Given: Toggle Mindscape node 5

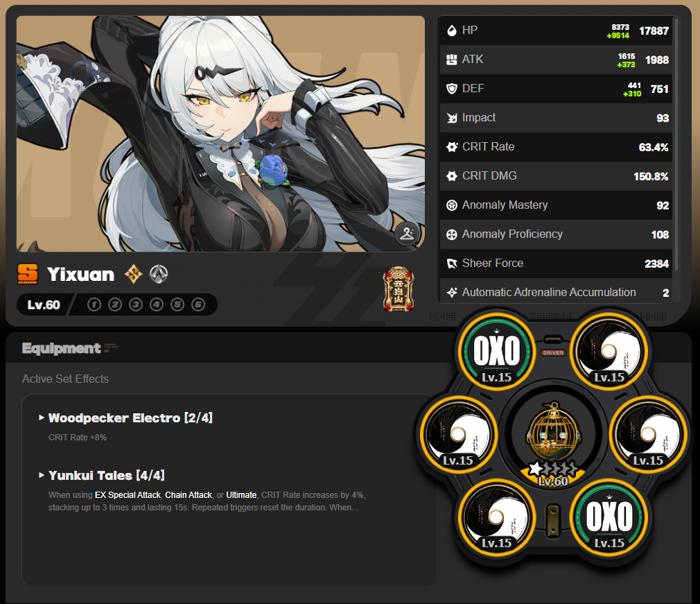Looking at the screenshot, I should point(177,304).
